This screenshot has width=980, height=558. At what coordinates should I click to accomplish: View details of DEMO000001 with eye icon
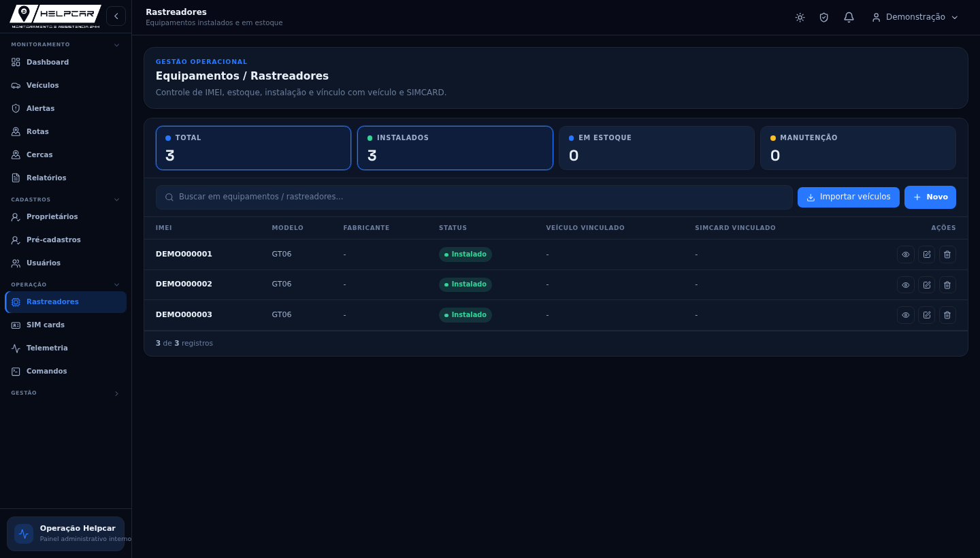tap(906, 255)
